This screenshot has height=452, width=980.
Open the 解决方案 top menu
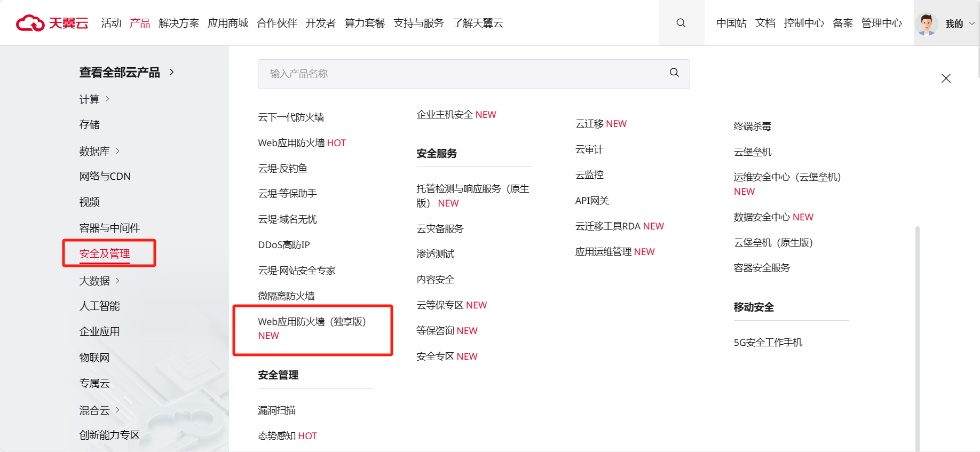(x=179, y=23)
